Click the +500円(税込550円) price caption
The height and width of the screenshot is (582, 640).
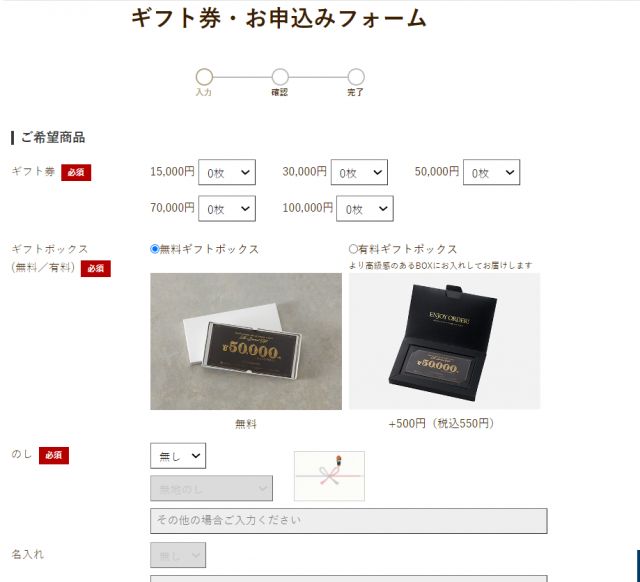[x=442, y=424]
